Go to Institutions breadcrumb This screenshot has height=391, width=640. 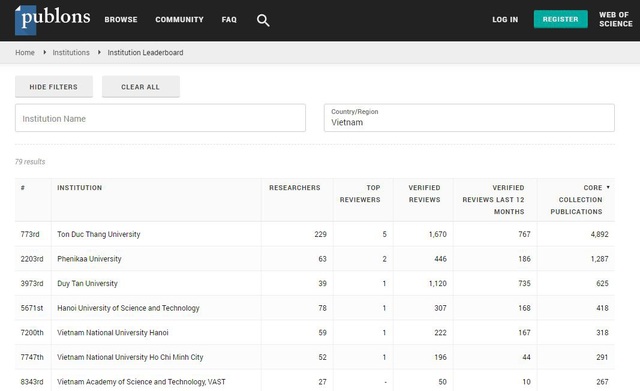click(x=71, y=53)
